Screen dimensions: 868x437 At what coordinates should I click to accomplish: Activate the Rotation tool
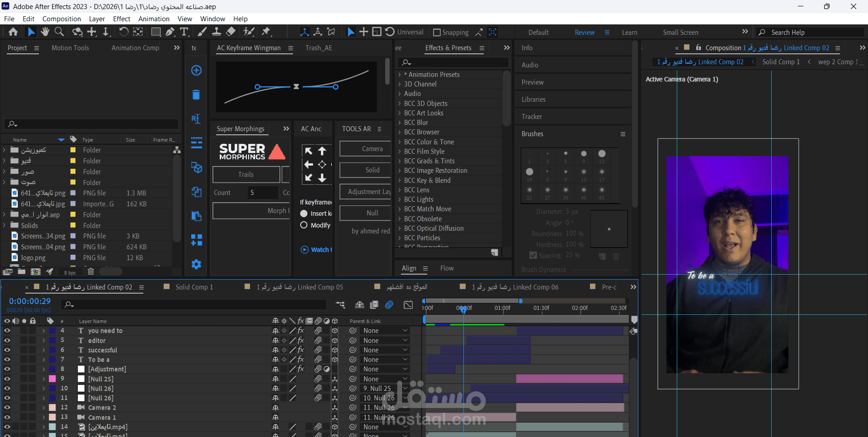(x=123, y=32)
